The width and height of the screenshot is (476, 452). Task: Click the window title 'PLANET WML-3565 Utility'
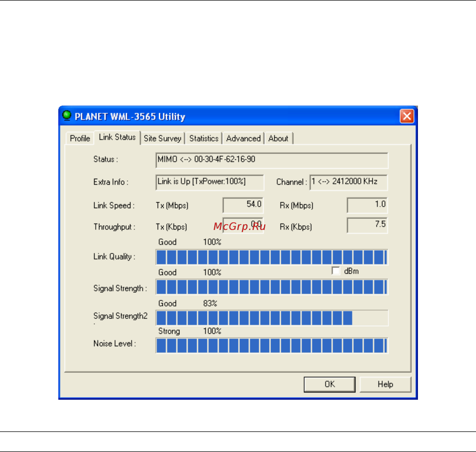coord(130,116)
